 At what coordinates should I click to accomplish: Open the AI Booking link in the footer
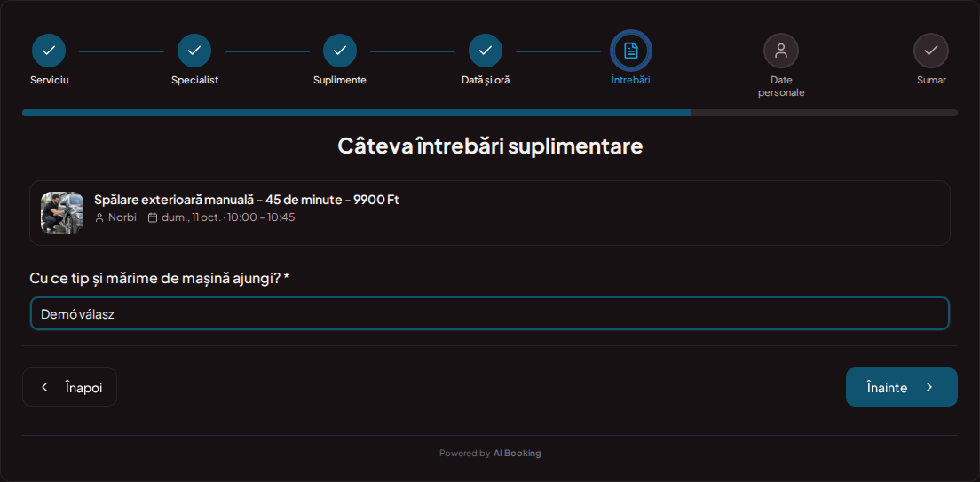pos(517,454)
